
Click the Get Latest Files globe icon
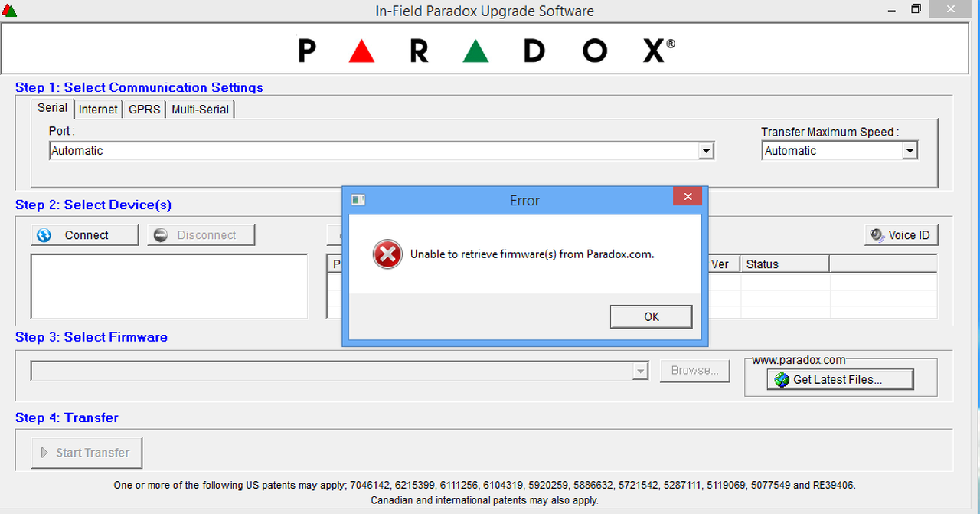(782, 380)
